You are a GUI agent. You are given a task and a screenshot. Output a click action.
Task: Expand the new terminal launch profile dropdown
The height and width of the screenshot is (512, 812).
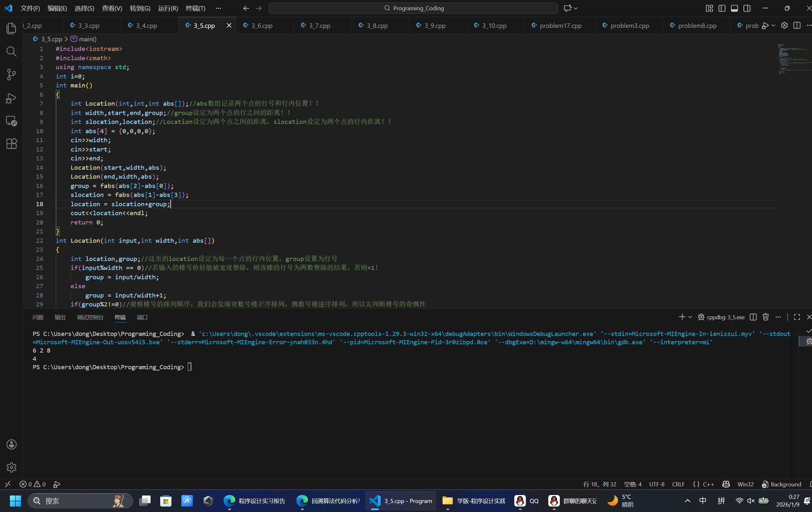click(690, 317)
